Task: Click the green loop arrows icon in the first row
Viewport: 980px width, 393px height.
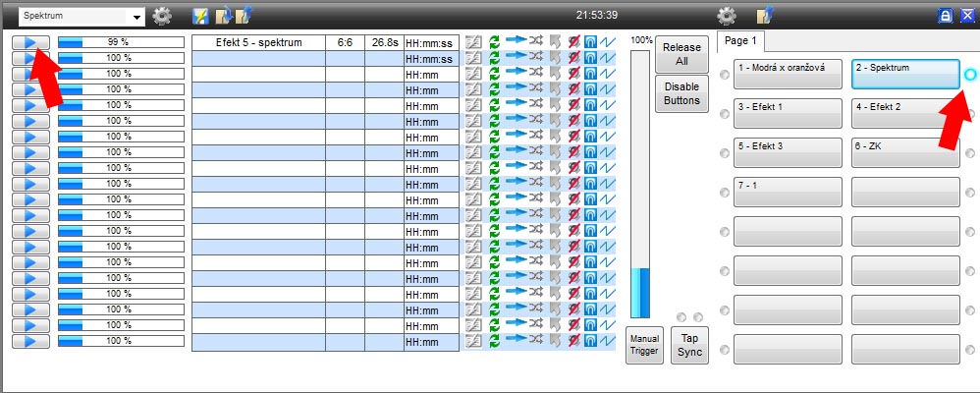Action: [x=494, y=42]
